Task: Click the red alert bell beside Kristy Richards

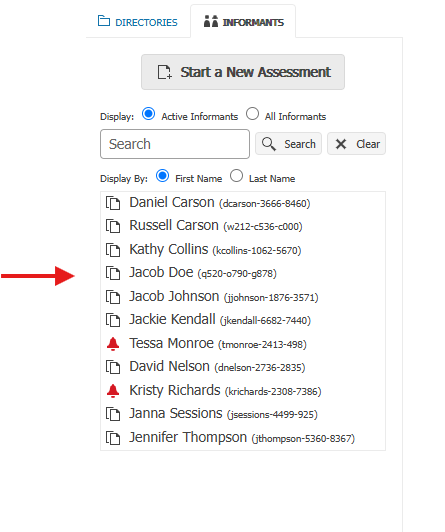Action: (x=113, y=391)
